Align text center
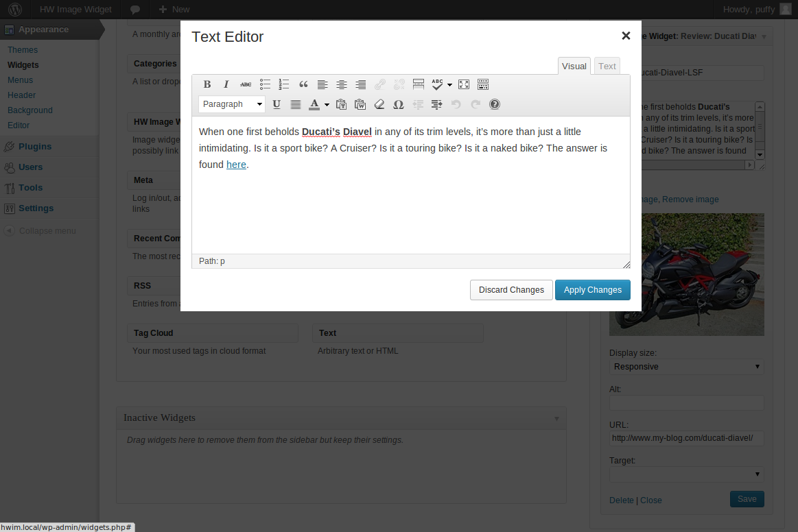Screen dimensions: 798x532 342,84
